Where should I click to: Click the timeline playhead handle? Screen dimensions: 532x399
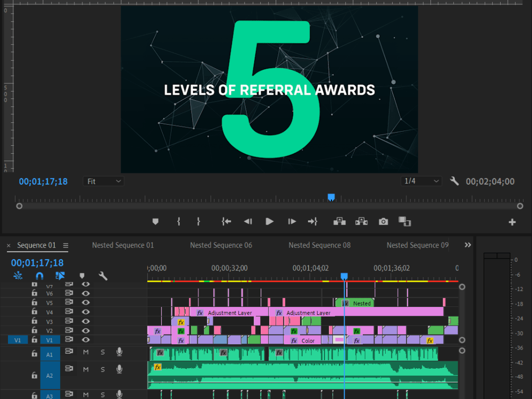pyautogui.click(x=344, y=276)
